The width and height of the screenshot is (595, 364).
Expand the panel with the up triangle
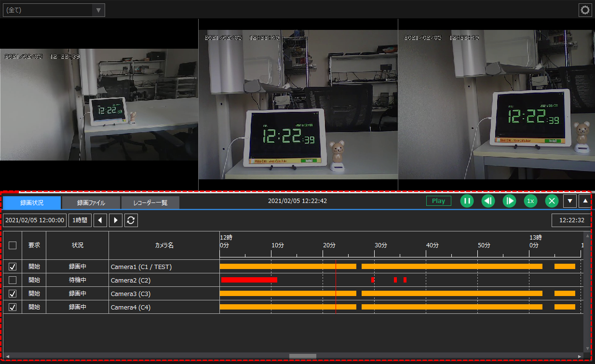pyautogui.click(x=585, y=201)
